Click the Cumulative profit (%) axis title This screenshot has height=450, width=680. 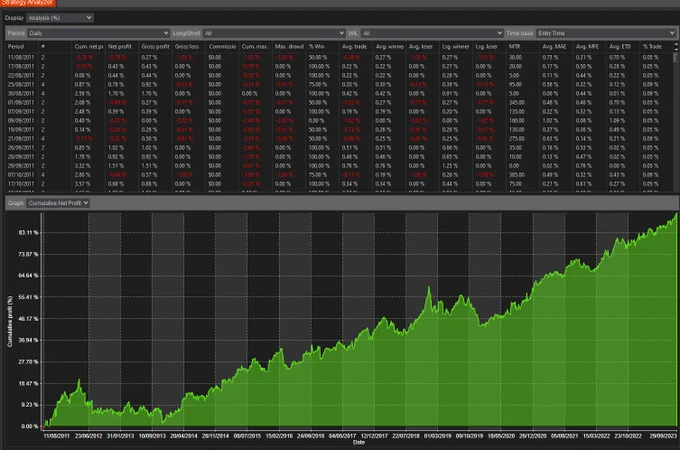10,321
